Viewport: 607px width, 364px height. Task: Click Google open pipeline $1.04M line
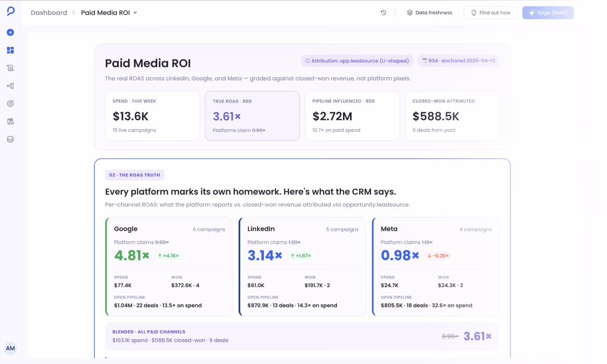point(158,305)
